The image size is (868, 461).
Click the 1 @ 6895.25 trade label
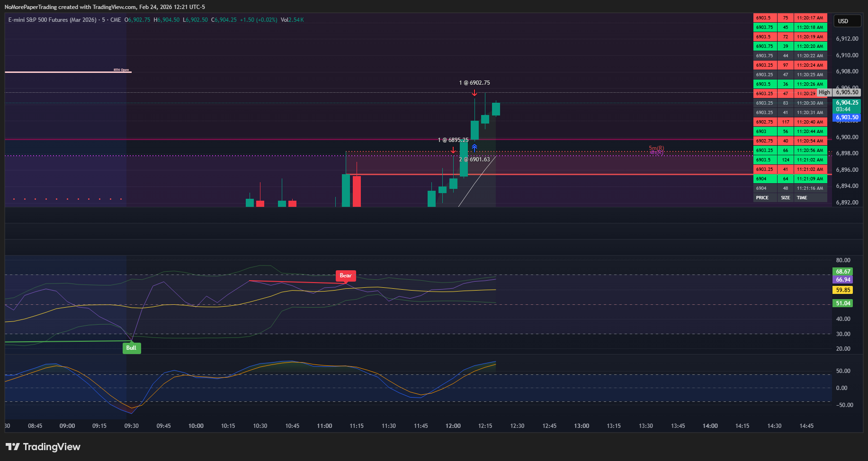453,140
